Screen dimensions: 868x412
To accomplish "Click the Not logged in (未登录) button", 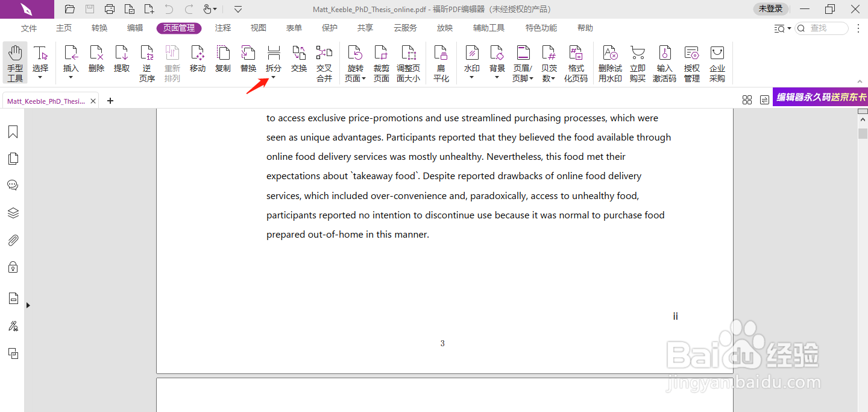I will click(x=770, y=9).
